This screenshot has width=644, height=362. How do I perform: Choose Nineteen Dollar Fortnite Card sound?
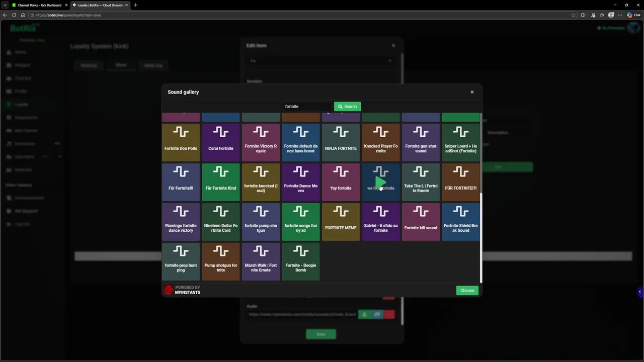221,222
